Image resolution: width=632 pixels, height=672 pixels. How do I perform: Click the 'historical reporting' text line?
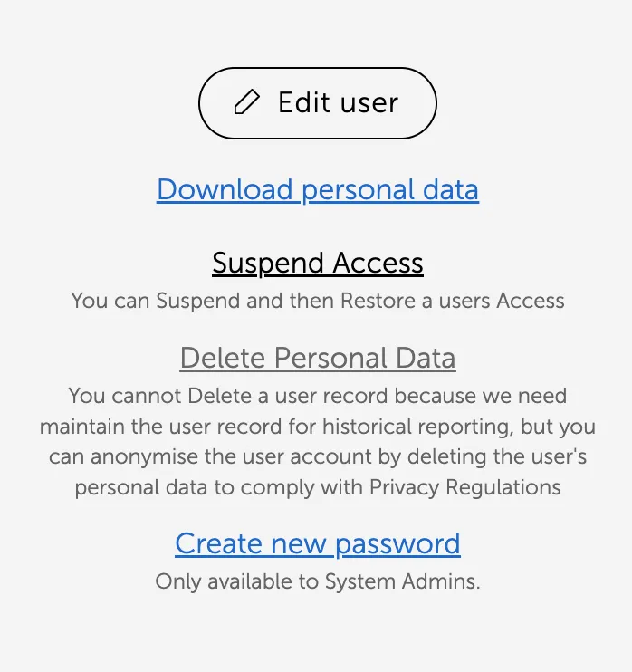(317, 427)
